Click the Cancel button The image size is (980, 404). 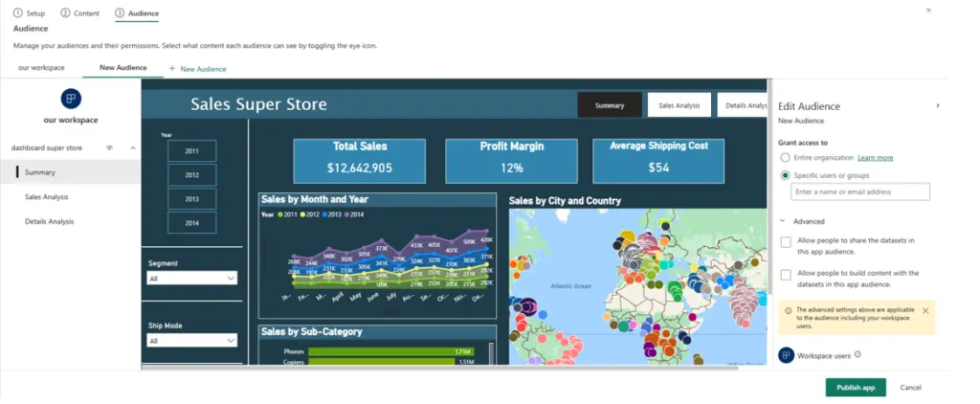click(x=911, y=387)
